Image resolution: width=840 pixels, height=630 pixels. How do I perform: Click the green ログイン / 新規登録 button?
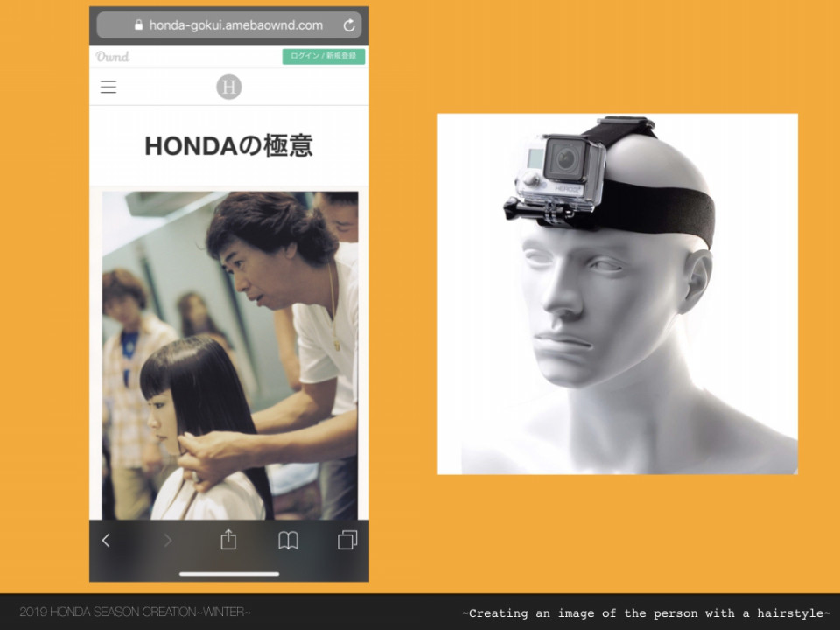click(324, 56)
